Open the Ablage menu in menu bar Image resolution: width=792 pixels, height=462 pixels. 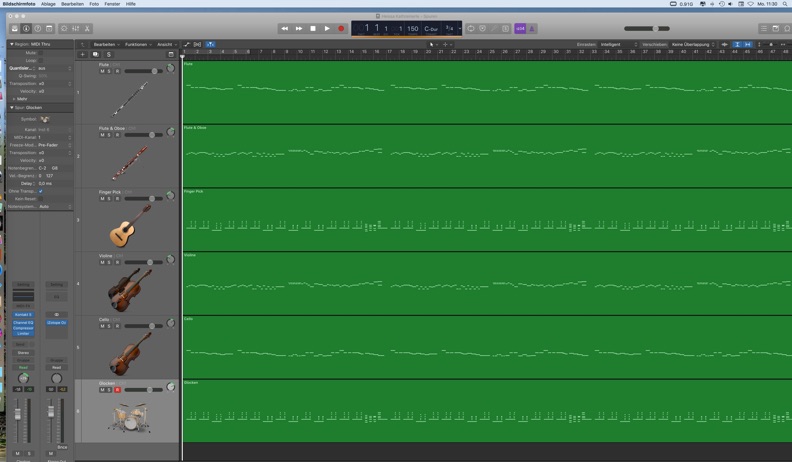(48, 4)
